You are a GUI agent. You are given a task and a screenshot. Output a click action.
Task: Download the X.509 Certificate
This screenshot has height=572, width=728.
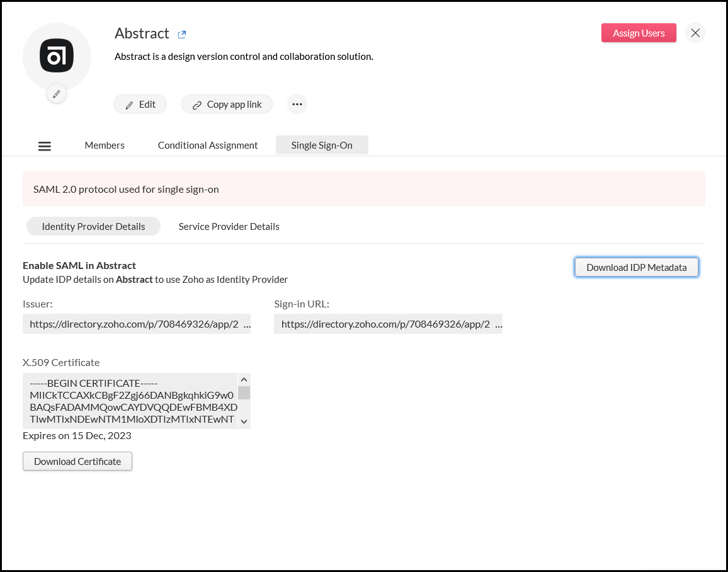coord(77,461)
